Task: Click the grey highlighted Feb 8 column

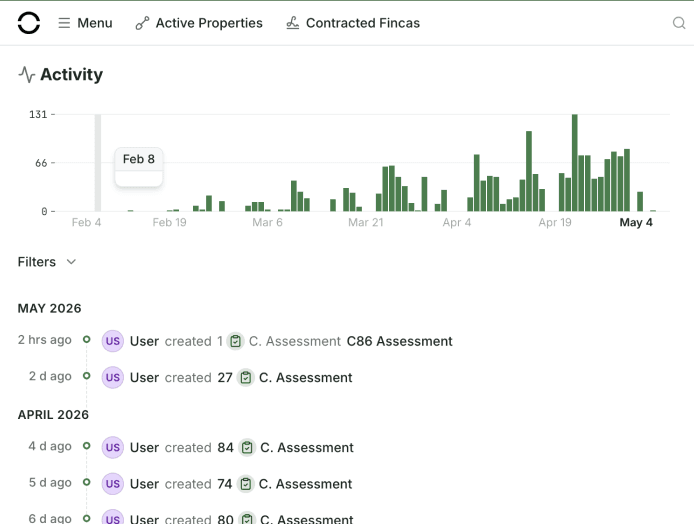Action: click(98, 162)
